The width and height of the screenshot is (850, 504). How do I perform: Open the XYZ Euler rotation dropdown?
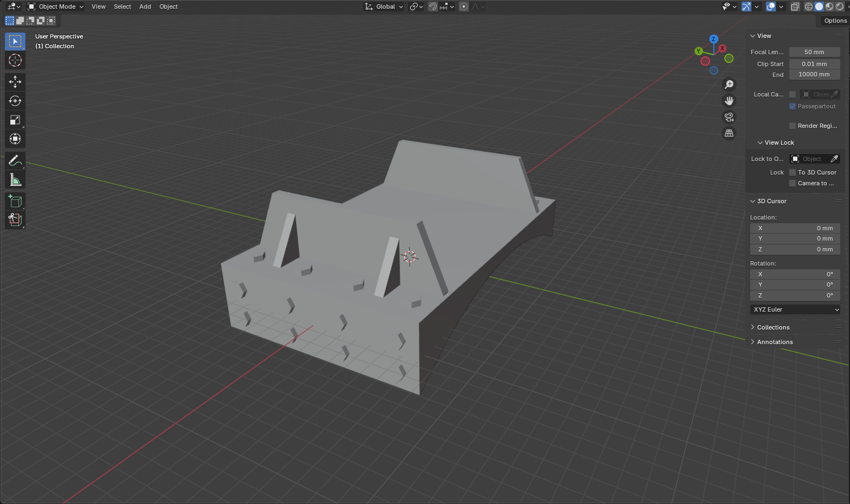click(x=795, y=309)
